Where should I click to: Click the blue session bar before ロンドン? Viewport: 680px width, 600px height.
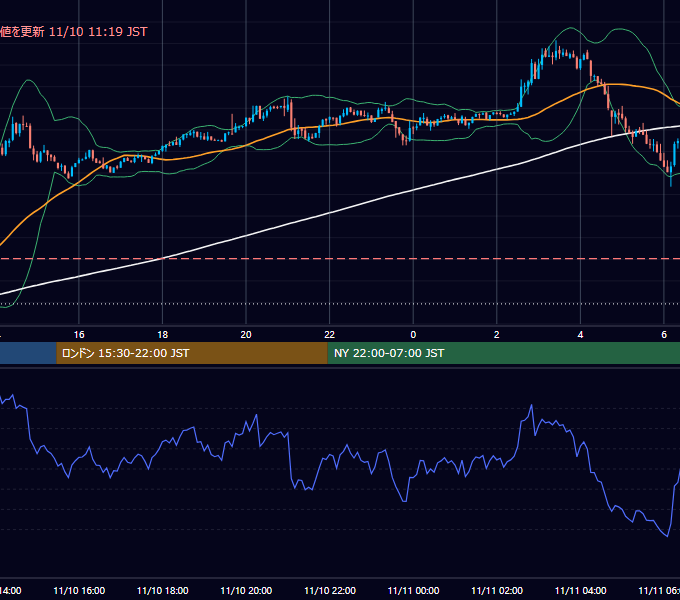28,353
